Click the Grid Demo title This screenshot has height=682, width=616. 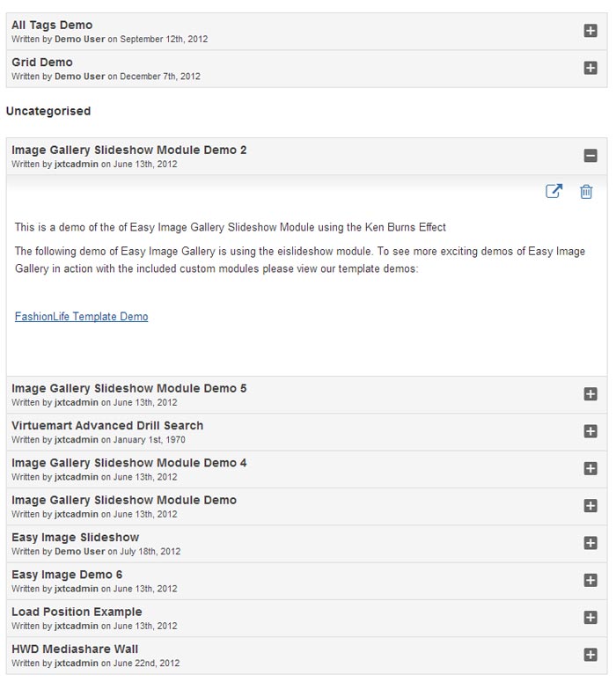(42, 62)
